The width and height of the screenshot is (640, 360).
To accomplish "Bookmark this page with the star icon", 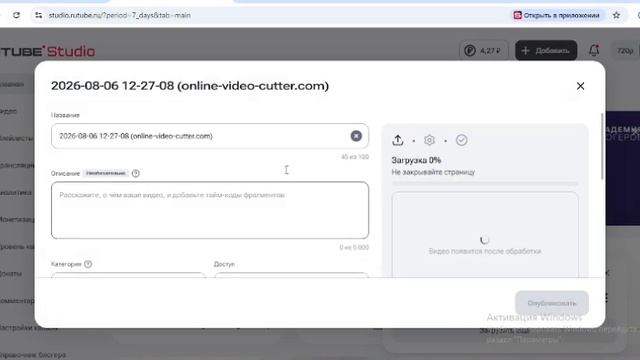I will pos(616,15).
